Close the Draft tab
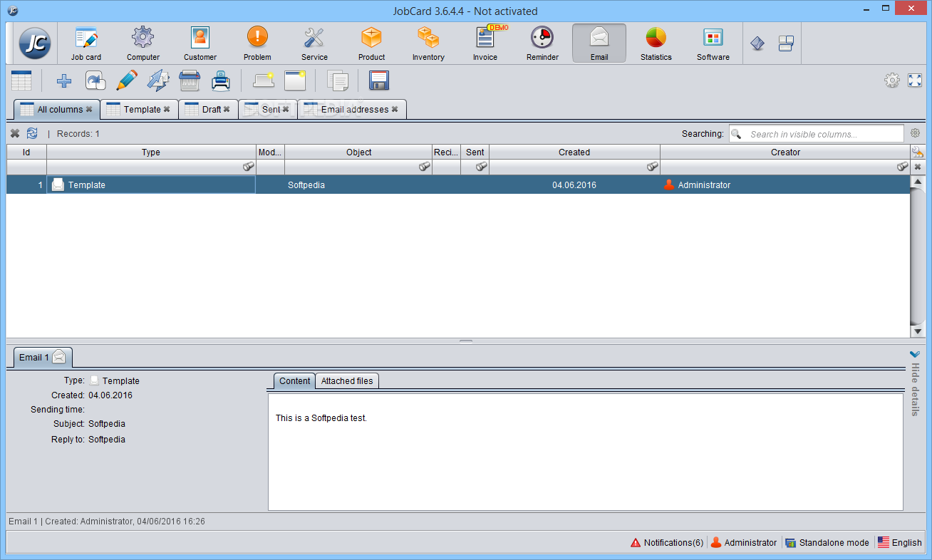This screenshot has height=560, width=932. click(227, 110)
